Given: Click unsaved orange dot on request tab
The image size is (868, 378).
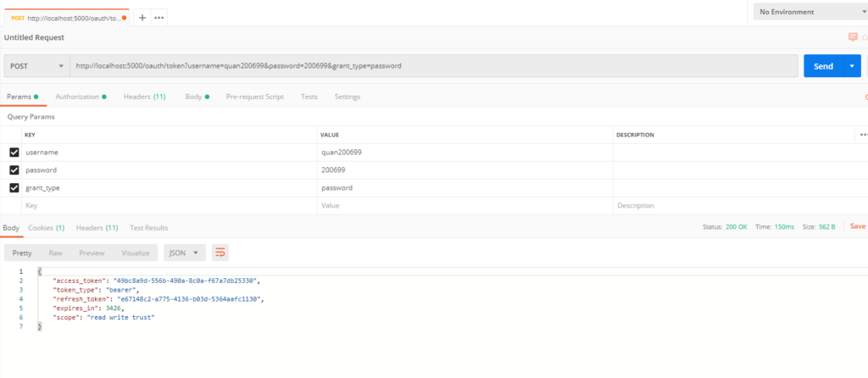Looking at the screenshot, I should (x=125, y=18).
